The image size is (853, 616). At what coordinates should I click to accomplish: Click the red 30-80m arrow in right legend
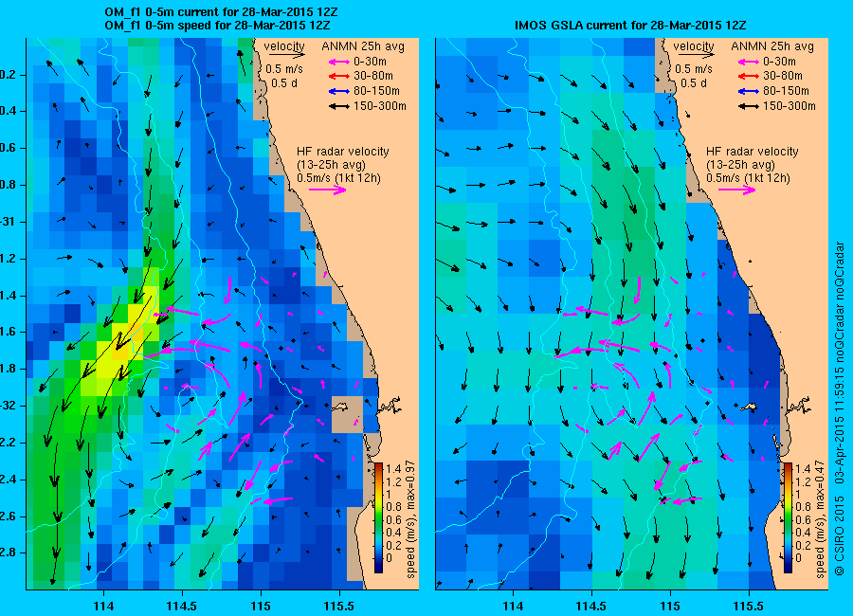coord(749,76)
